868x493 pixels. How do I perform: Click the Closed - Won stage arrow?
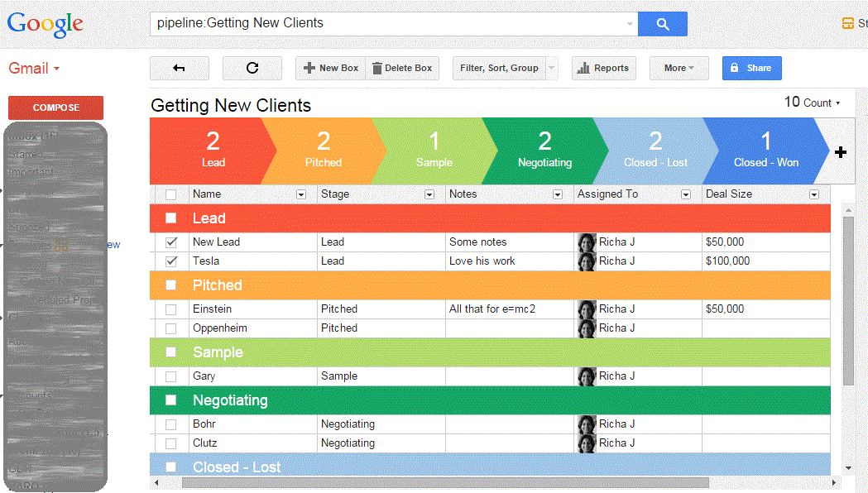pyautogui.click(x=765, y=151)
